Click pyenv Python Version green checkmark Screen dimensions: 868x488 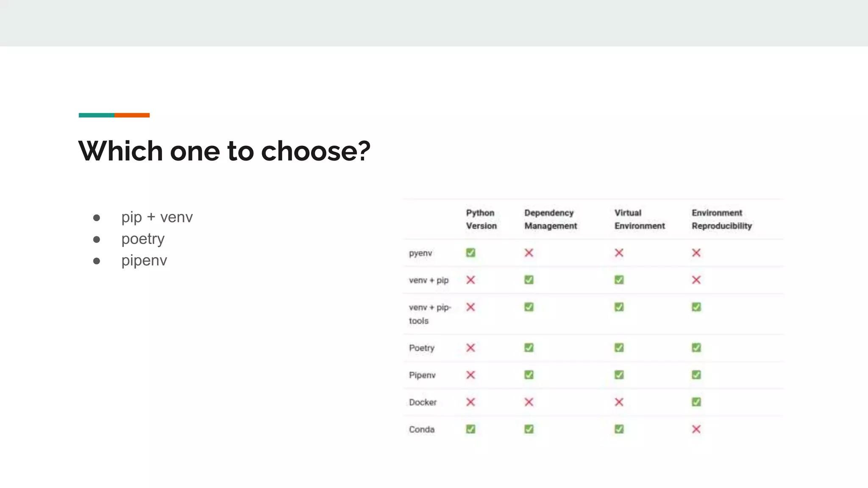470,253
